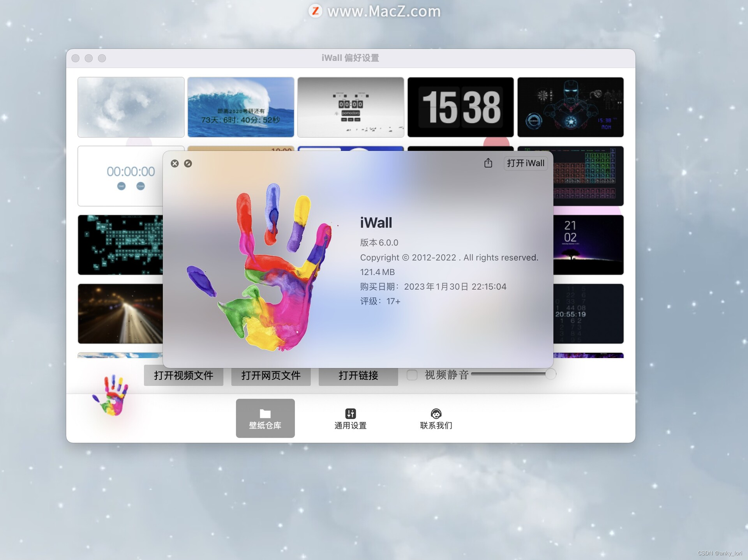Click the 评级: 17+ rating text
Screen dimensions: 748x560
(380, 301)
